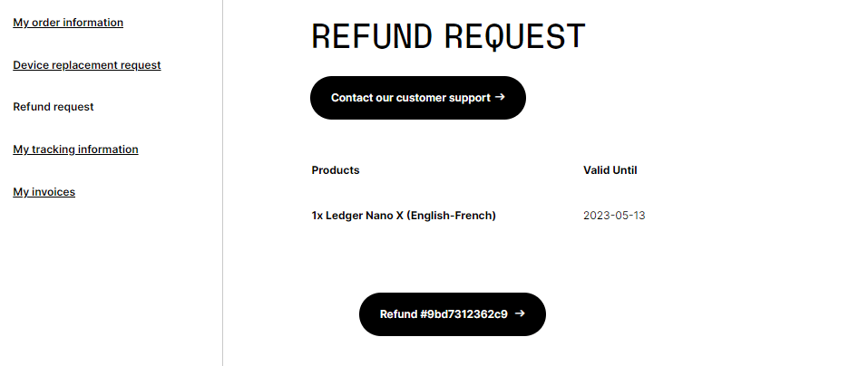
Task: Click the Products column header
Action: 336,170
